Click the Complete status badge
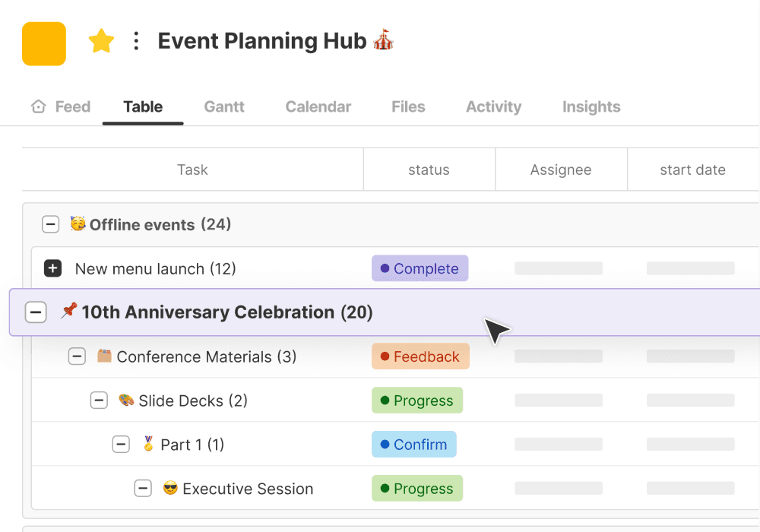The height and width of the screenshot is (532, 760). point(420,268)
